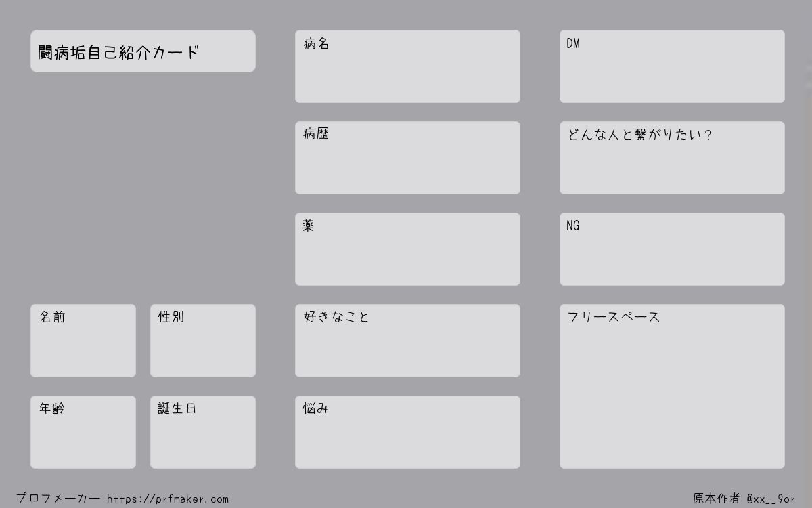
Task: Click the 名前 field box
Action: pos(83,341)
